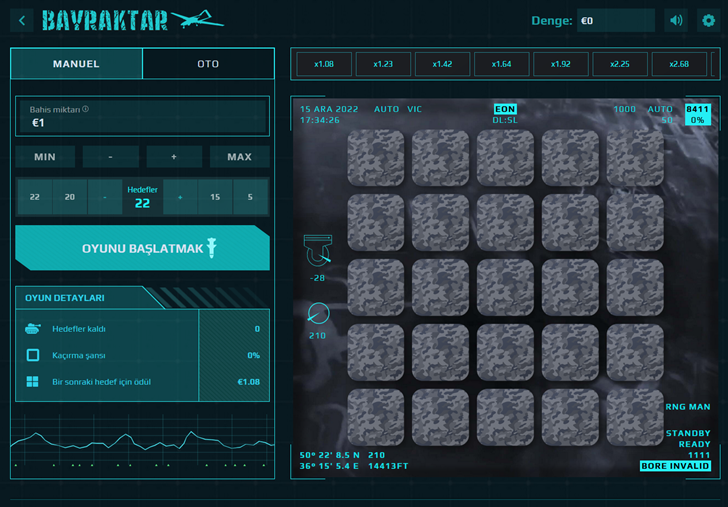Select the 5 targets preset

(250, 197)
